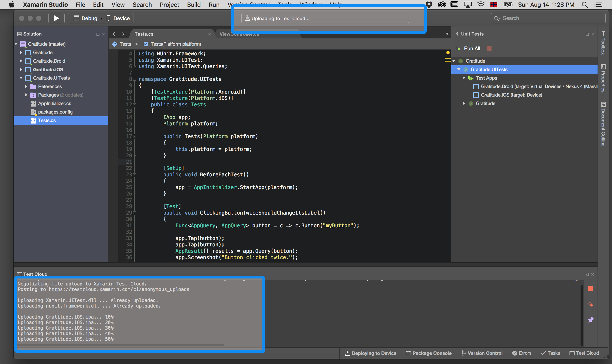Fold the constructor at line 17
The width and height of the screenshot is (612, 364).
coord(134,137)
